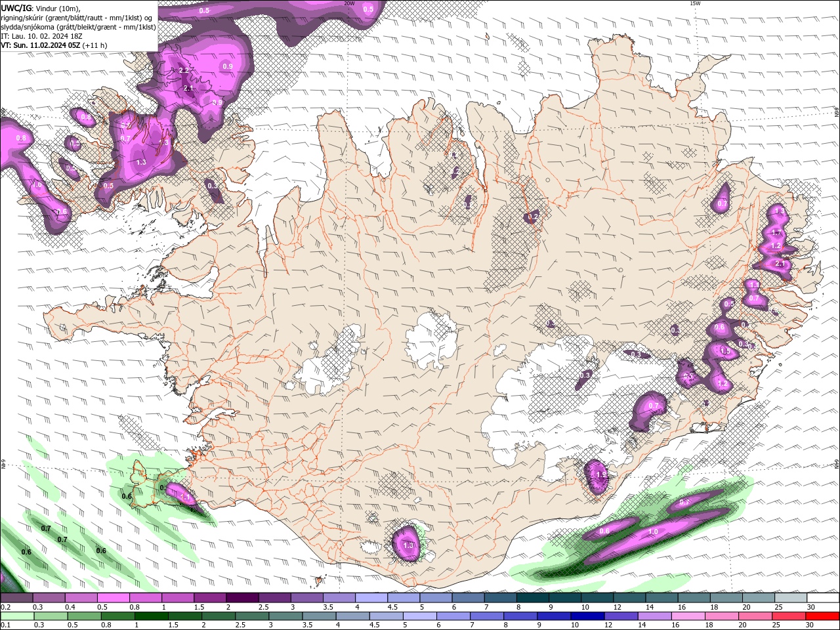The image size is (840, 630).
Task: Click the 1.3 value over the southern ice cap
Action: [x=408, y=545]
